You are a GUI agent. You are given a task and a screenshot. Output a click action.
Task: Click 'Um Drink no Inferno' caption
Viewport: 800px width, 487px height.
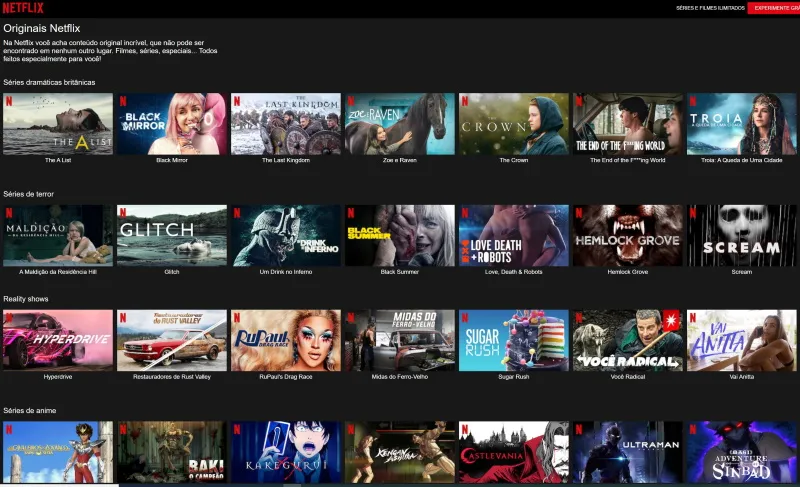tap(286, 272)
